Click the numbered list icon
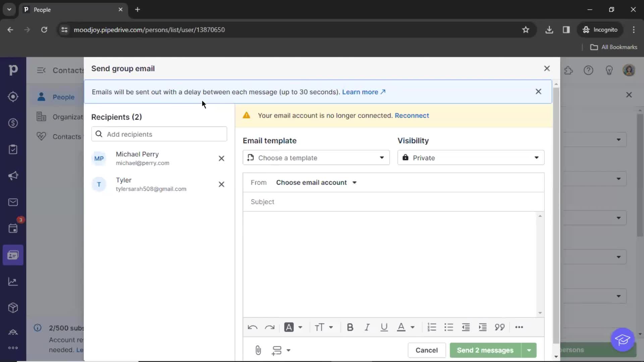644x362 pixels. [x=431, y=327]
